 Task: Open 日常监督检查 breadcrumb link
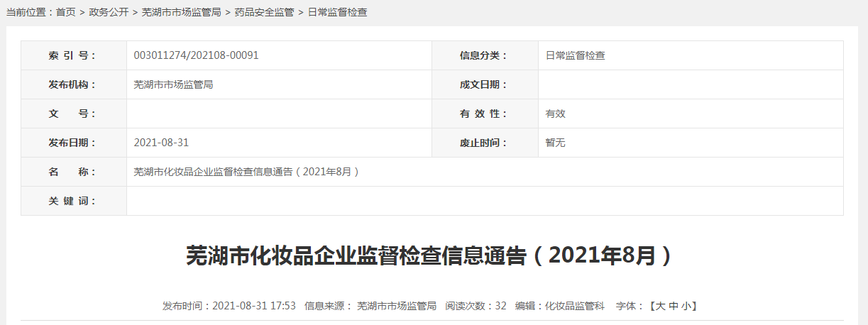337,13
